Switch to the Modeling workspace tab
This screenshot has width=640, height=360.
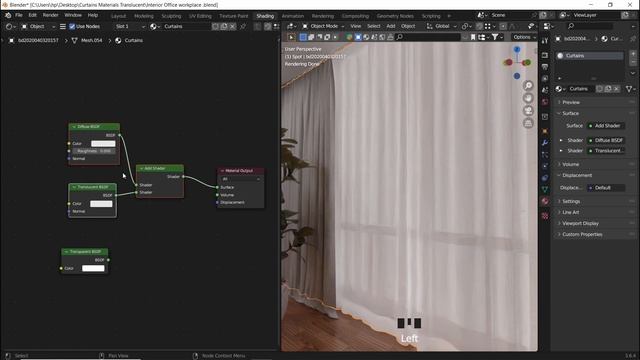coord(144,16)
